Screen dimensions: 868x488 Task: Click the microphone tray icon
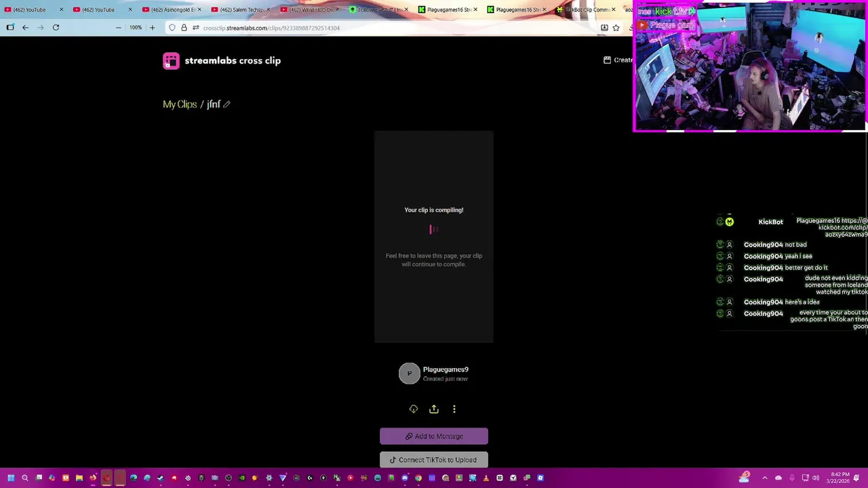tap(791, 478)
